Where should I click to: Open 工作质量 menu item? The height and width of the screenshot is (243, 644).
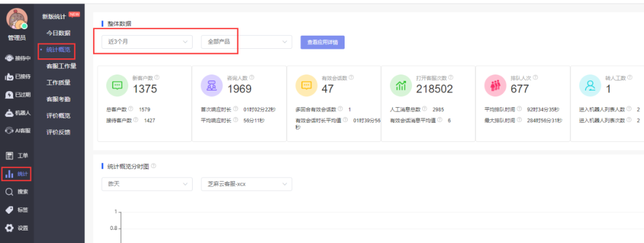[58, 83]
